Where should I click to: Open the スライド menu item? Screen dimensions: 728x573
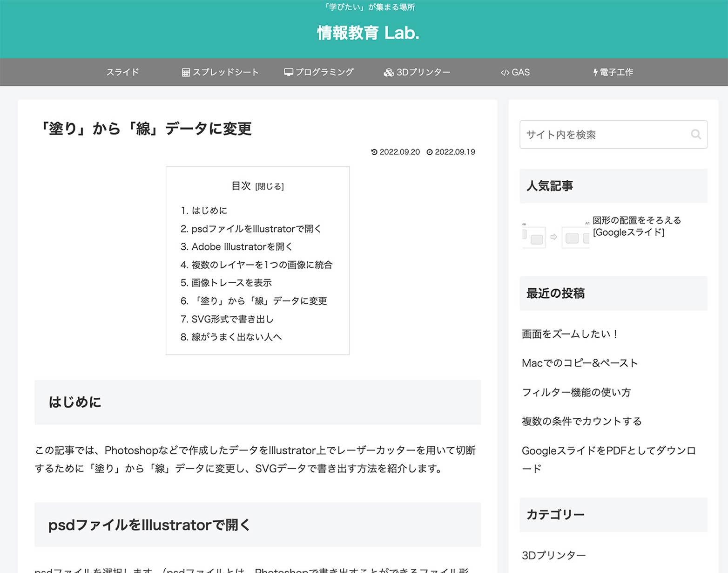coord(122,72)
